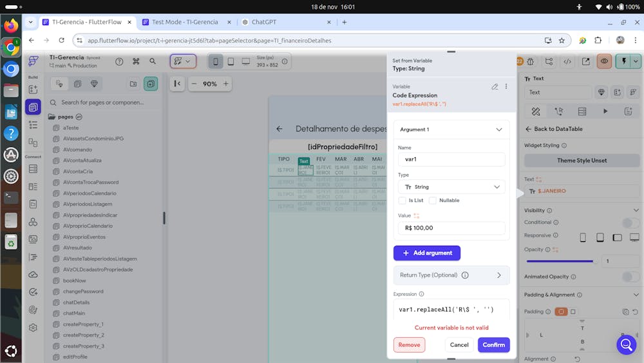Screen dimensions: 644x363
Task: Open the FlutterFlow logo menu
Action: (33, 61)
